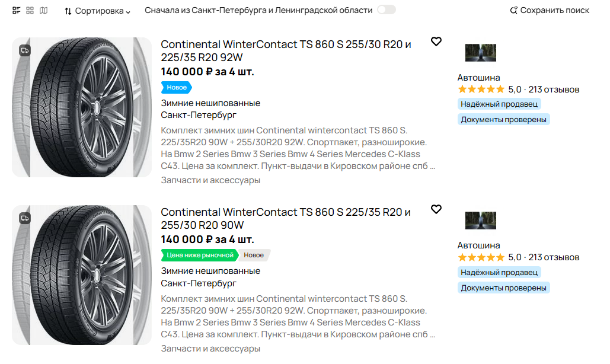This screenshot has height=364, width=610.
Task: Click the seller avatar of first listing
Action: 480,53
